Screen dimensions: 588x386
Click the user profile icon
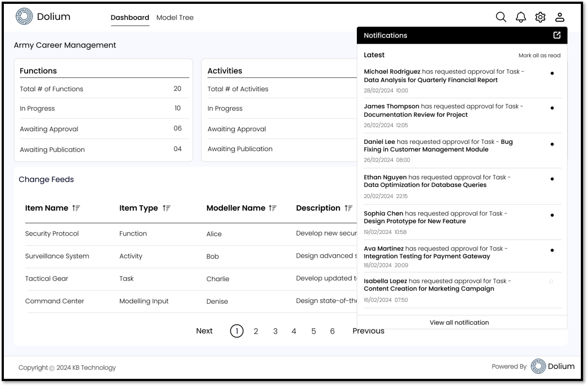560,17
